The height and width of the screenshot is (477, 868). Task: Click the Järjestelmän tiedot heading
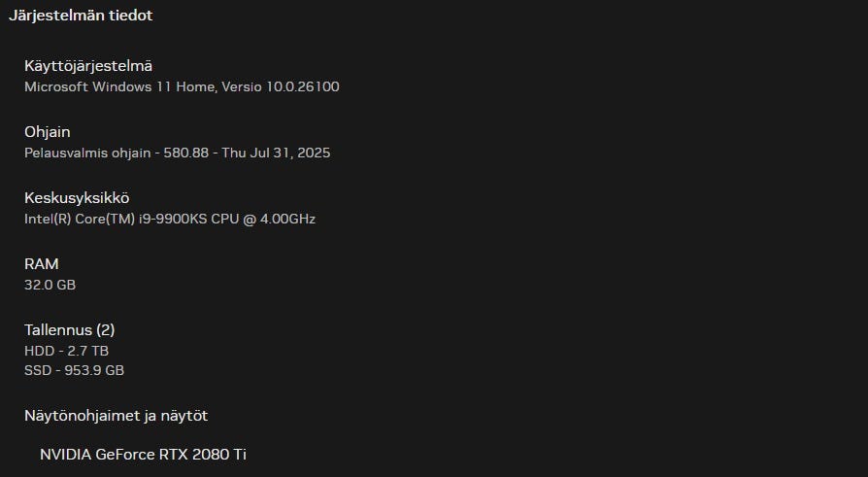[x=81, y=16]
